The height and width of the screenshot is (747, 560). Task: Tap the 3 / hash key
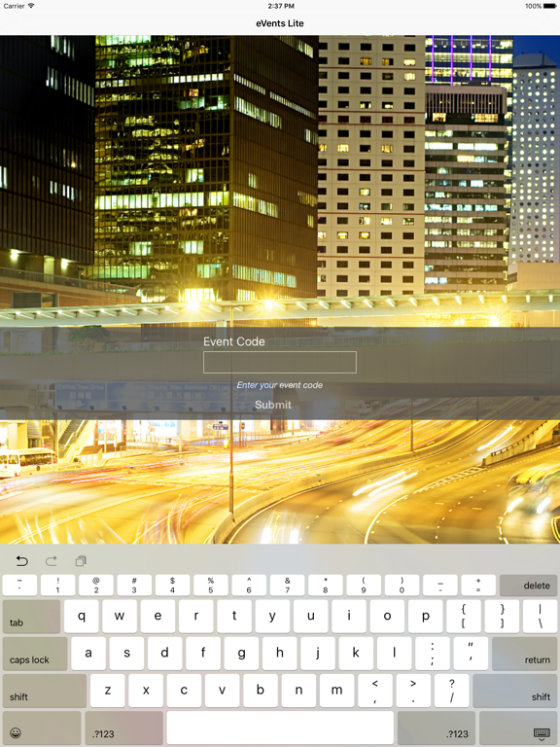click(x=134, y=585)
